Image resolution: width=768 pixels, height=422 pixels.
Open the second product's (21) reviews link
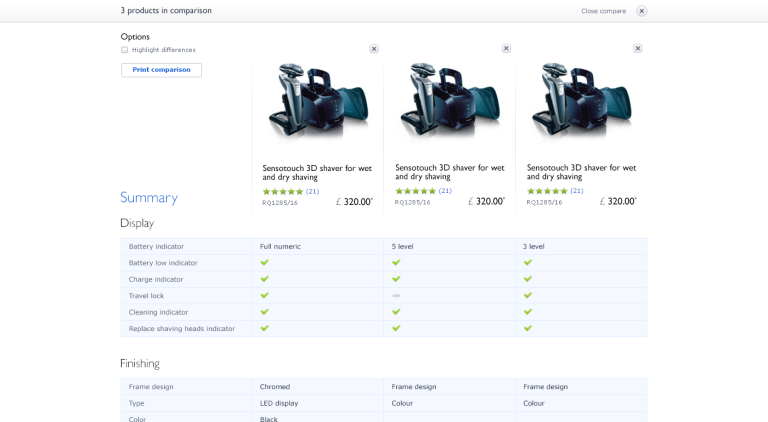coord(445,191)
